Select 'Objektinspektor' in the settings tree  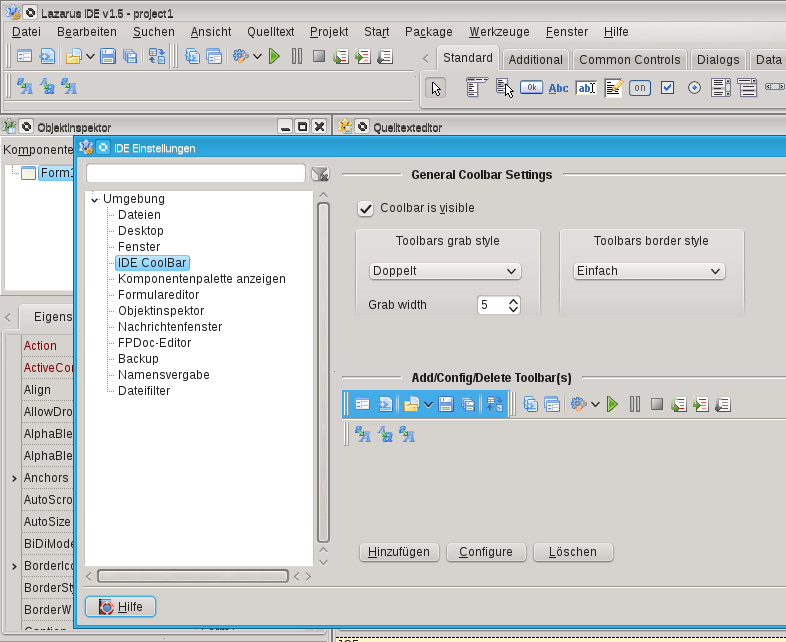coord(160,311)
